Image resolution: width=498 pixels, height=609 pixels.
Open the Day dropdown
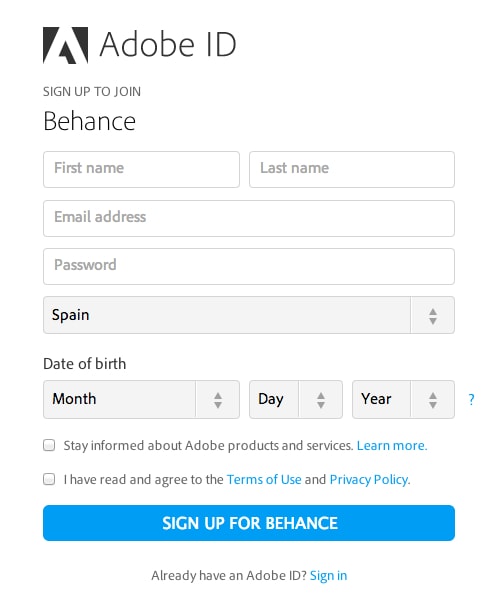[296, 400]
